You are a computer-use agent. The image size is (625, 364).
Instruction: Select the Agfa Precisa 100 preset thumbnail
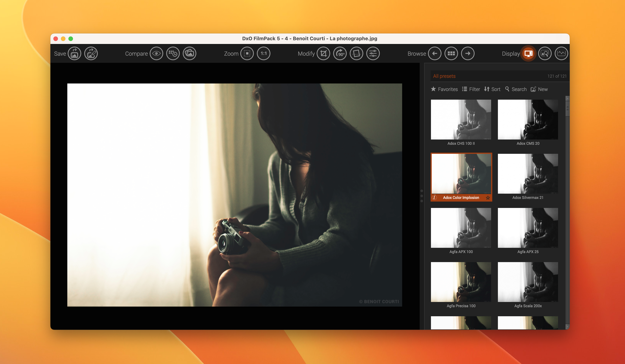[461, 282]
